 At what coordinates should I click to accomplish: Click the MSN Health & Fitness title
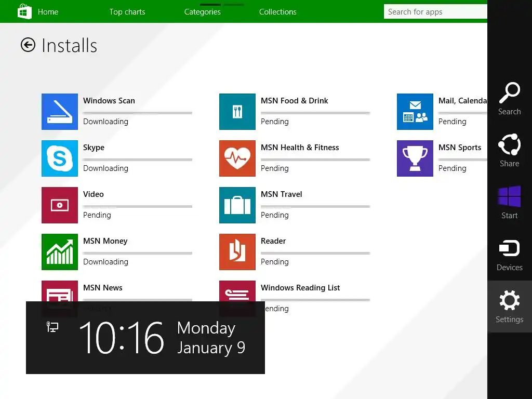coord(300,148)
